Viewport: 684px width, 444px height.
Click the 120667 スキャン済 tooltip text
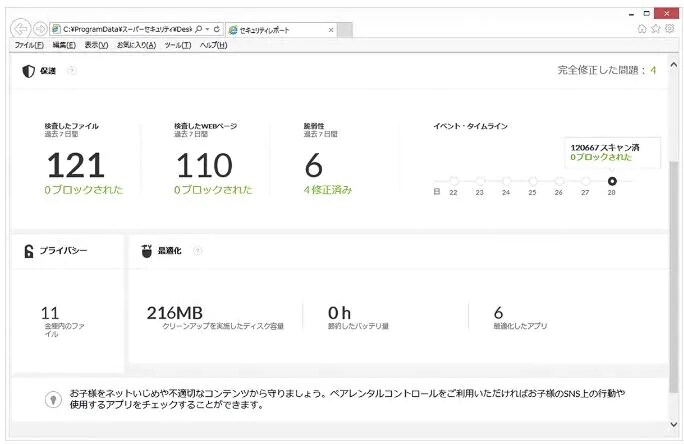tap(605, 147)
